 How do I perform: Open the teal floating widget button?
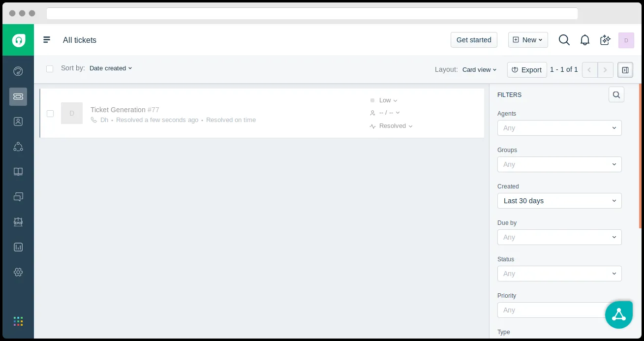pos(619,314)
